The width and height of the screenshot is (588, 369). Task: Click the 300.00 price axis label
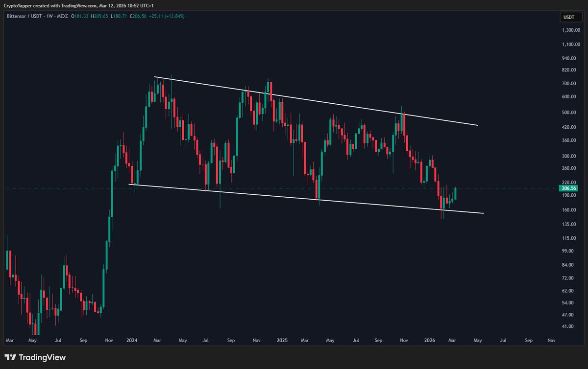[x=569, y=156]
